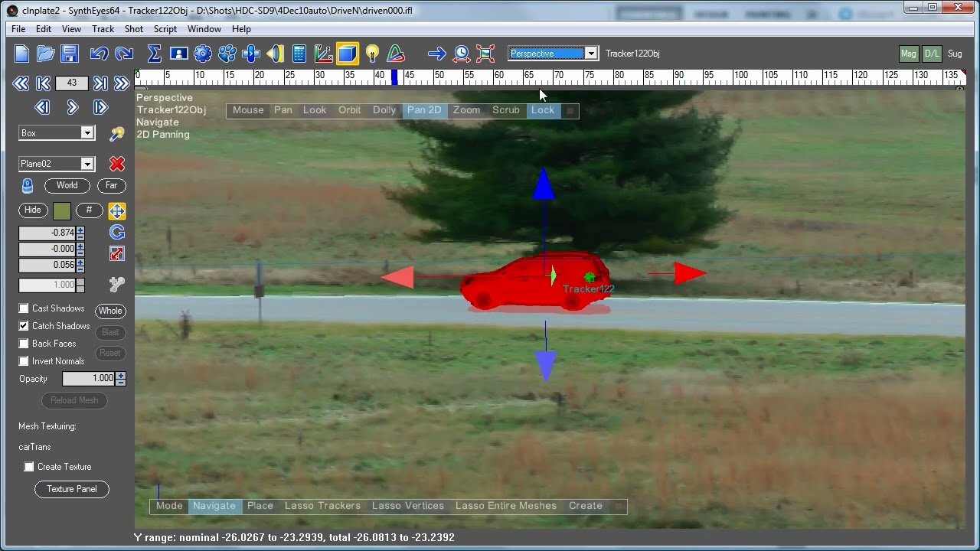Select the Move arrows tool
The width and height of the screenshot is (980, 551).
[117, 211]
